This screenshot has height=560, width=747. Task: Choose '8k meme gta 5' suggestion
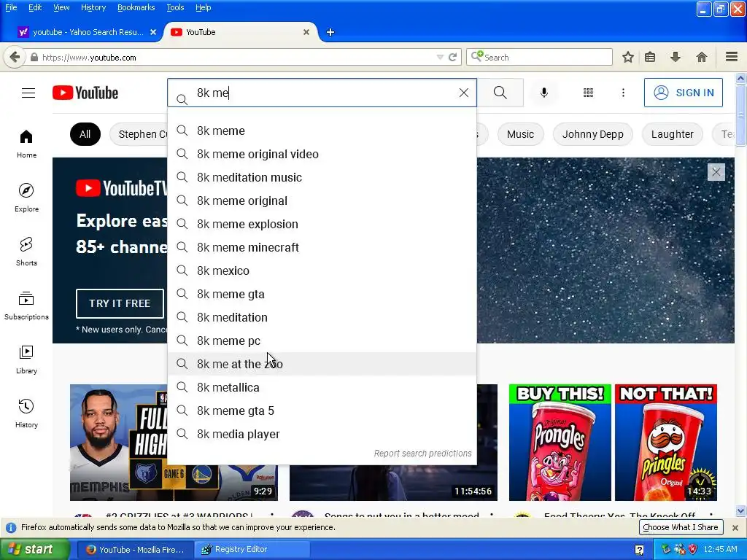(322, 411)
